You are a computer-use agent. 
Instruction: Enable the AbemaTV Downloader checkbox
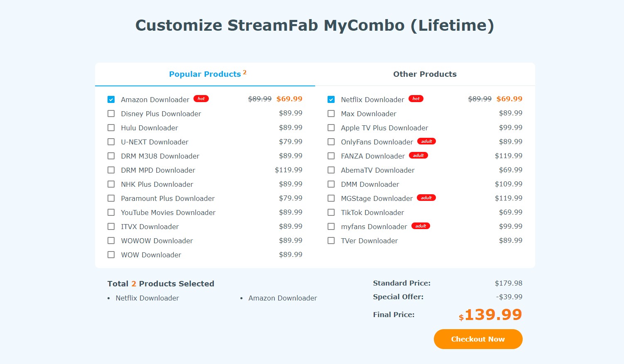point(331,170)
